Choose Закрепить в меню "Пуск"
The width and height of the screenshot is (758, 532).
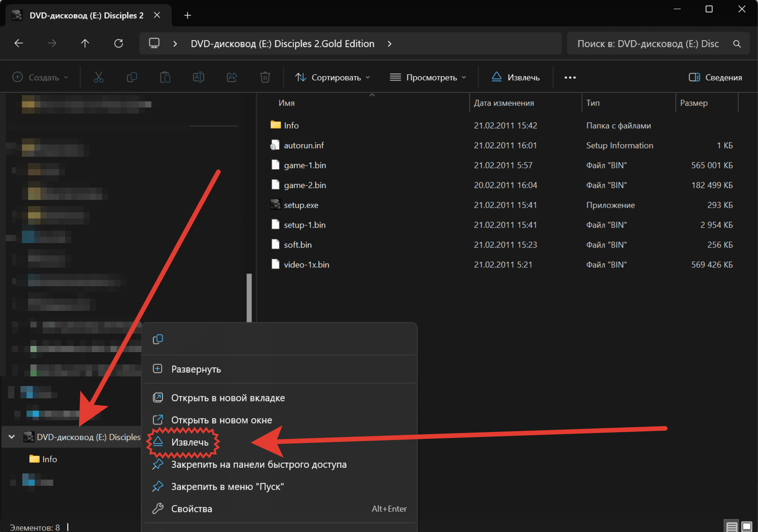tap(280, 487)
